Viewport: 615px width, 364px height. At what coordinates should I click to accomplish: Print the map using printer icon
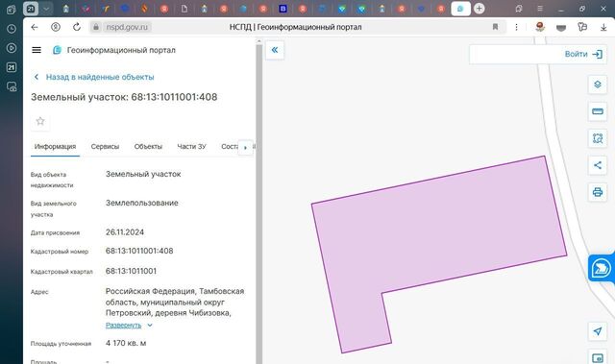(x=598, y=192)
